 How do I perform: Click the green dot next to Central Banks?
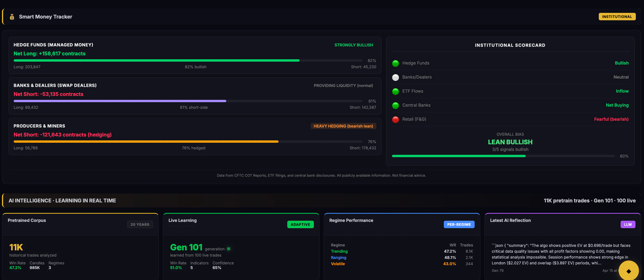click(395, 105)
